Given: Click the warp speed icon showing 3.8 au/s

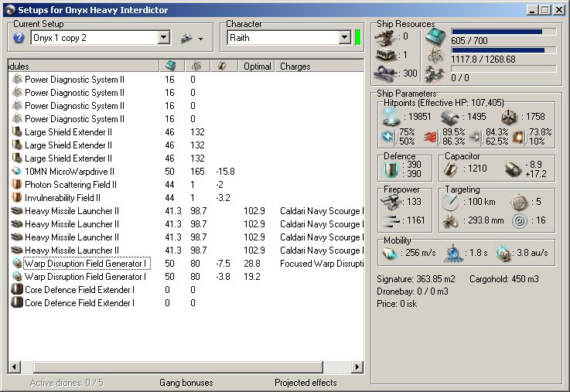Looking at the screenshot, I should pos(503,254).
